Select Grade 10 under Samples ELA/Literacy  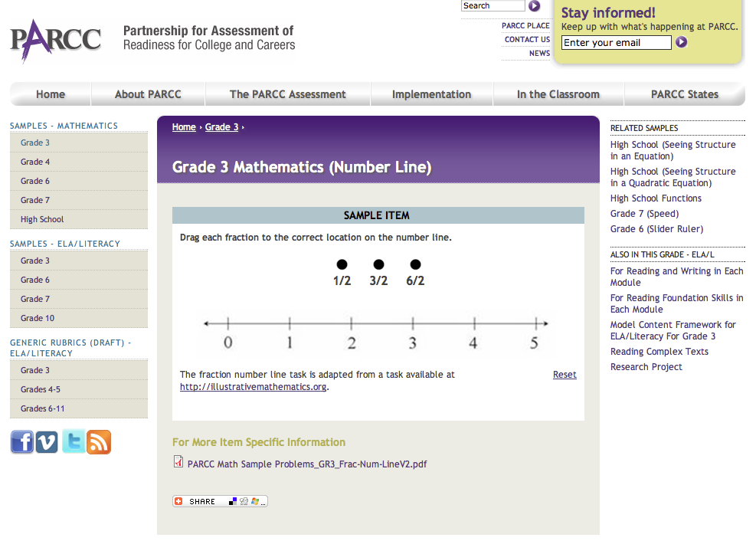tap(79, 318)
